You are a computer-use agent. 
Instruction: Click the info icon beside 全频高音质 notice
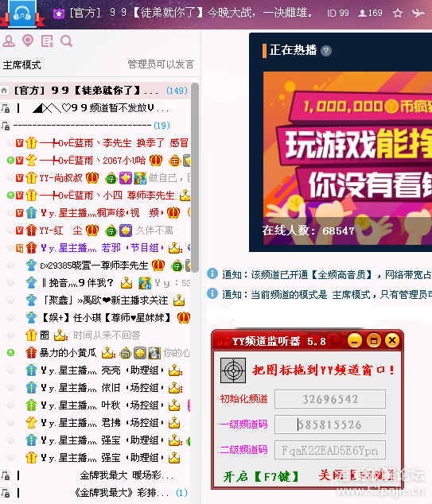coord(212,273)
